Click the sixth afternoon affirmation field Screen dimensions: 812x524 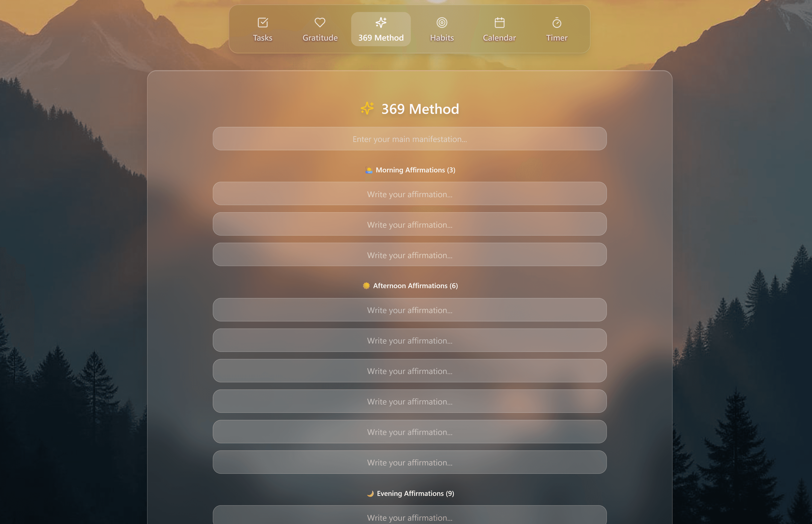coord(410,462)
